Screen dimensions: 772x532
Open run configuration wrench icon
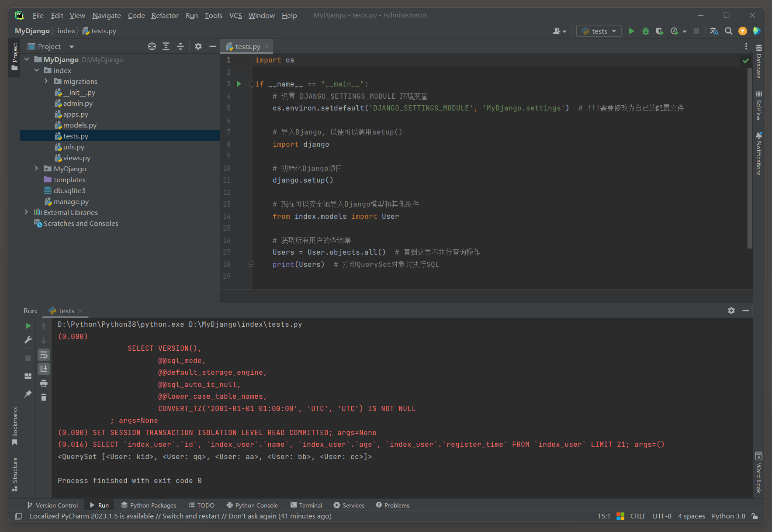pyautogui.click(x=28, y=340)
